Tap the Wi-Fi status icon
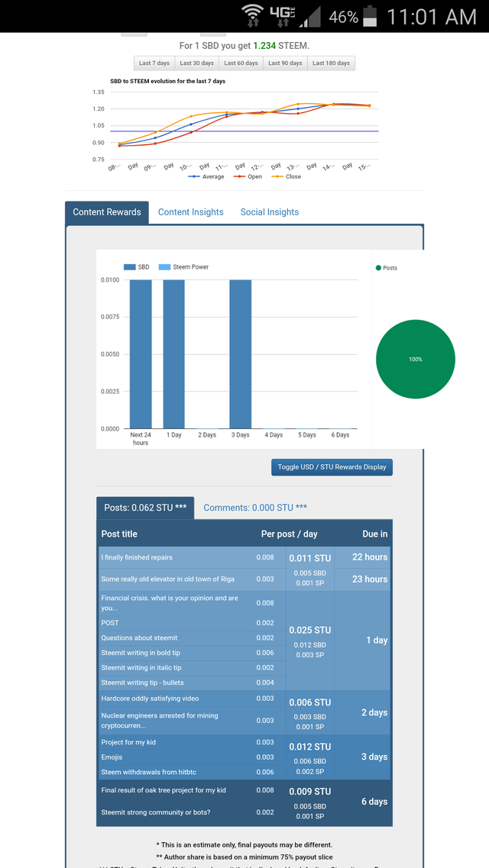This screenshot has height=868, width=489. (x=253, y=16)
